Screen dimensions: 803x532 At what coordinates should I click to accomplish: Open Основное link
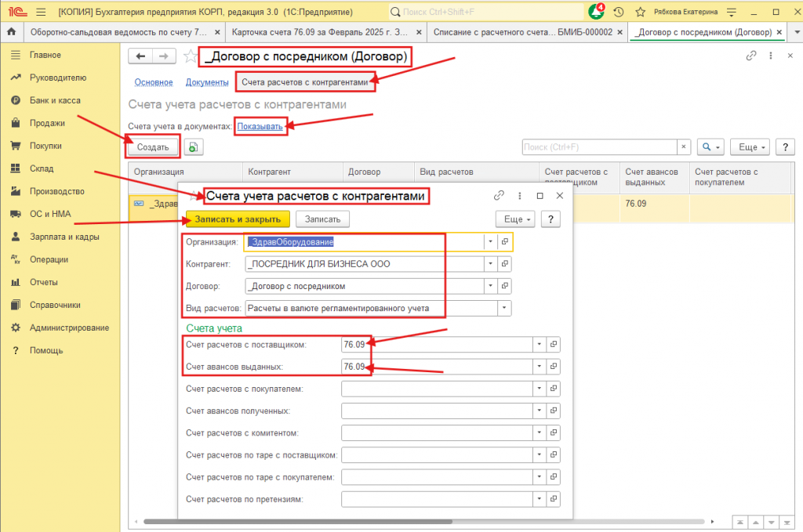[154, 81]
